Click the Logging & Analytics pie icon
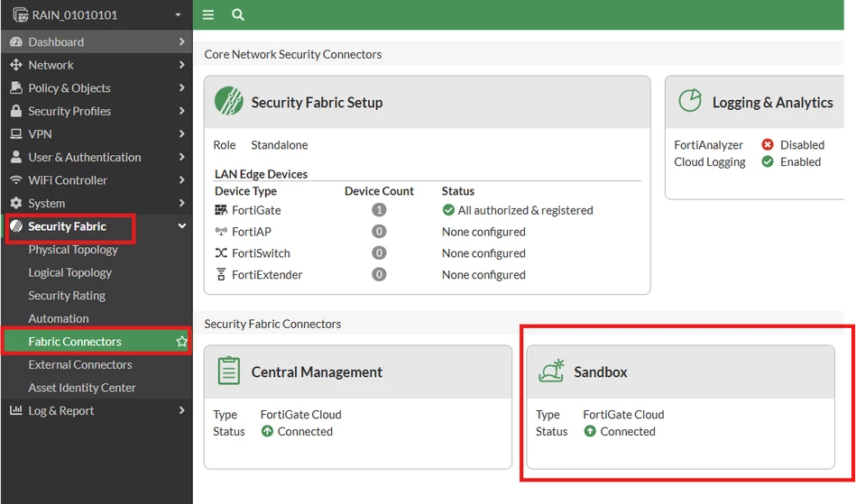The height and width of the screenshot is (504, 856). tap(690, 100)
